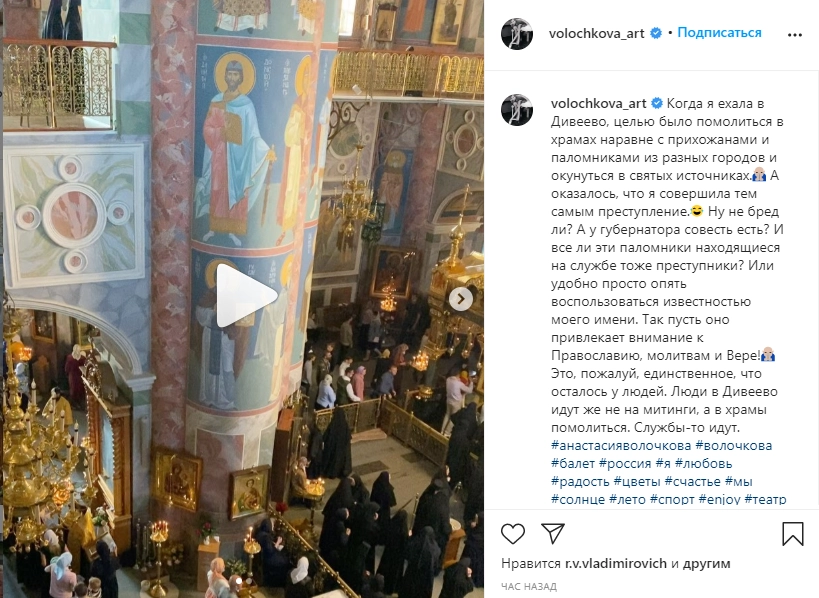Open hashtag #балет
The height and width of the screenshot is (598, 819).
pyautogui.click(x=572, y=463)
